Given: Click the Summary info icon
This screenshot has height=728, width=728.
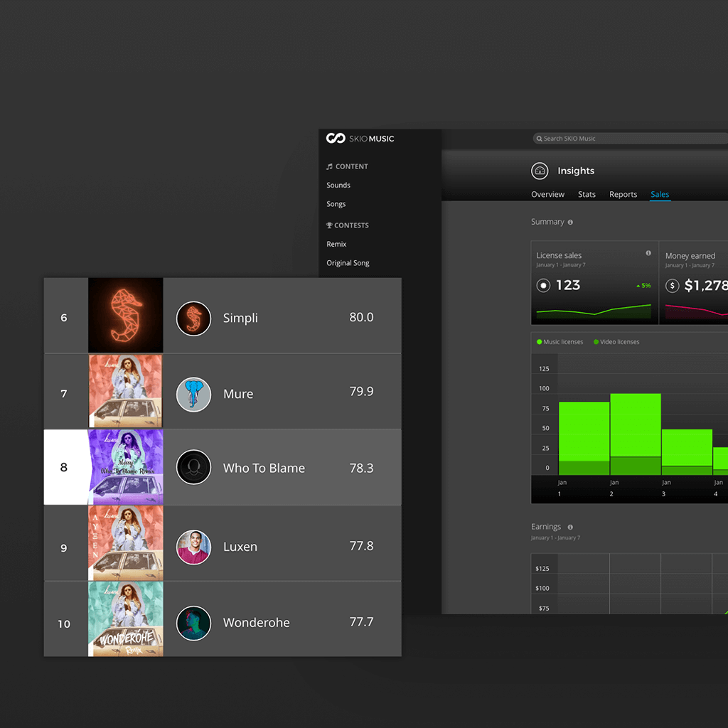Looking at the screenshot, I should coord(570,223).
